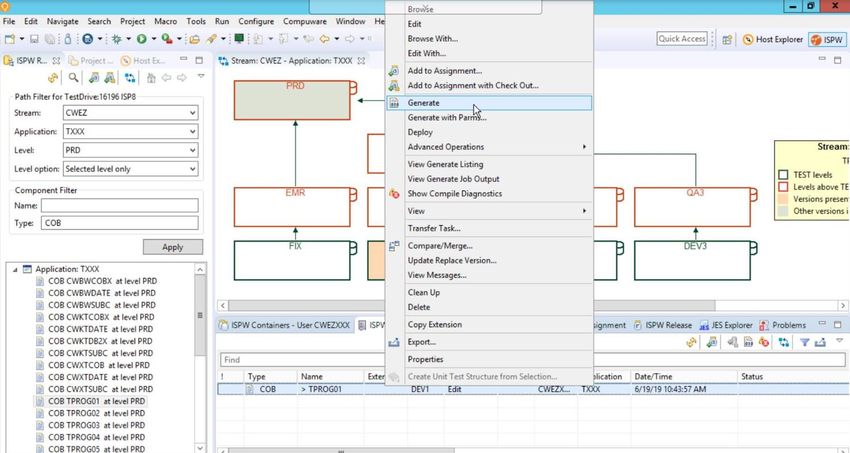The image size is (850, 453).
Task: Click the Compile Diagnostics icon in bottom toolbar
Action: [763, 342]
